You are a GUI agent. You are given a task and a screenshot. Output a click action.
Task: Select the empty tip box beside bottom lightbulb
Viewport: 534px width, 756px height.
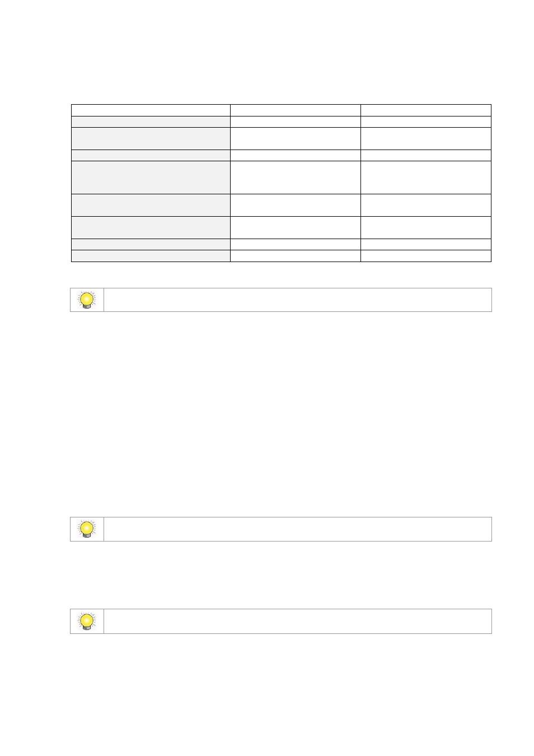[298, 622]
